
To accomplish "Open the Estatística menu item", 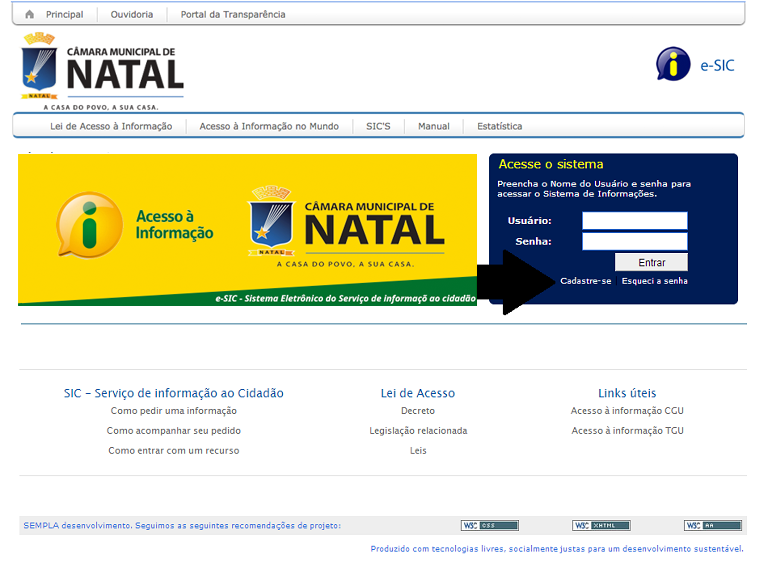I will click(x=500, y=126).
